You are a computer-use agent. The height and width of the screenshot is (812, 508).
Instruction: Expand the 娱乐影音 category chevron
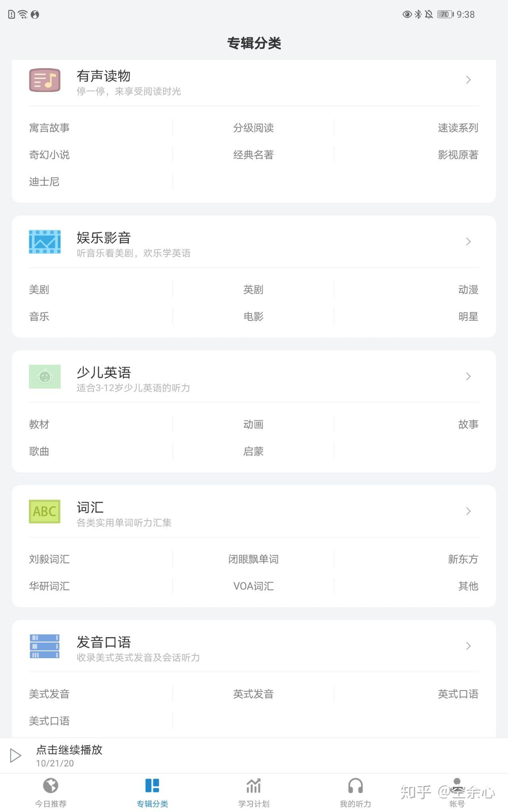click(x=468, y=241)
